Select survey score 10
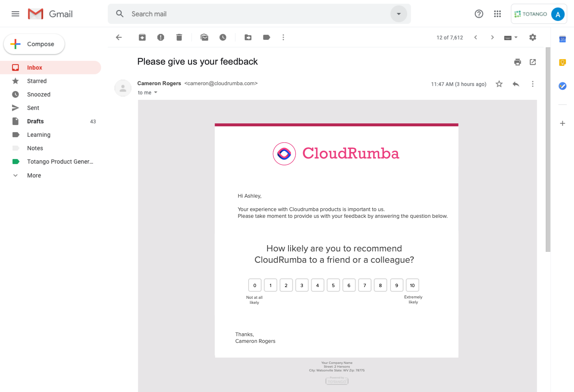This screenshot has width=574, height=392. click(412, 285)
